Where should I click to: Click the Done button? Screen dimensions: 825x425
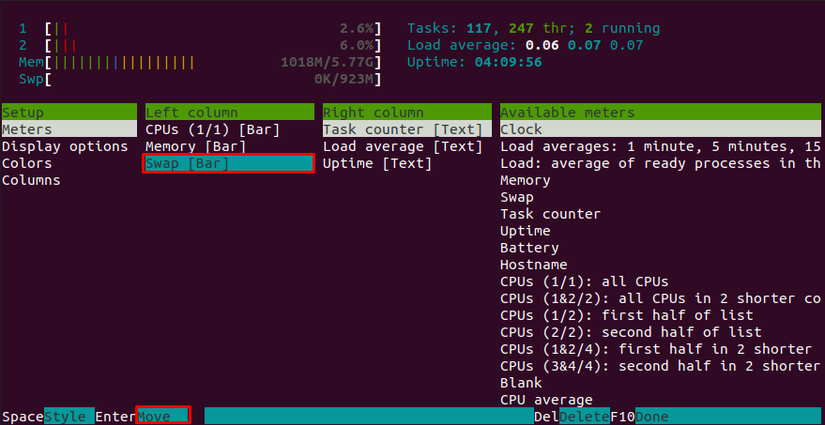click(x=730, y=417)
